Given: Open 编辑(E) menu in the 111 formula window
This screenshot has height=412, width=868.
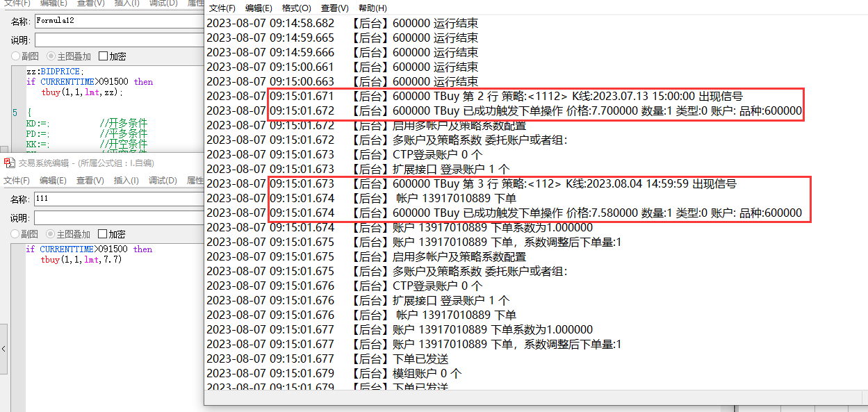Looking at the screenshot, I should pos(53,181).
